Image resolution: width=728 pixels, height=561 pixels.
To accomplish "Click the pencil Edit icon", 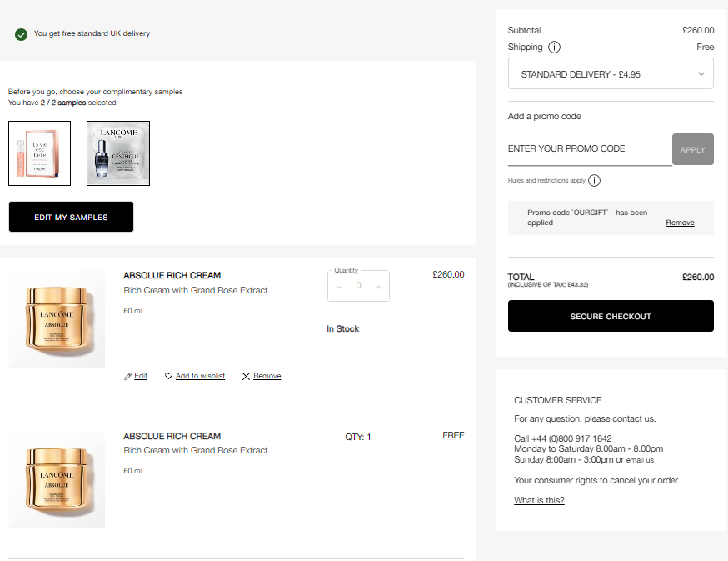I will (127, 377).
